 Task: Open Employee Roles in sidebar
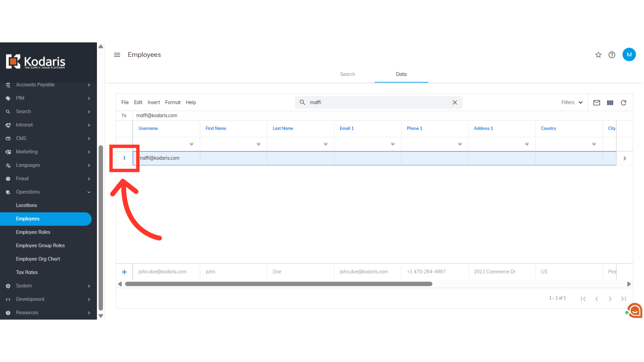(33, 232)
